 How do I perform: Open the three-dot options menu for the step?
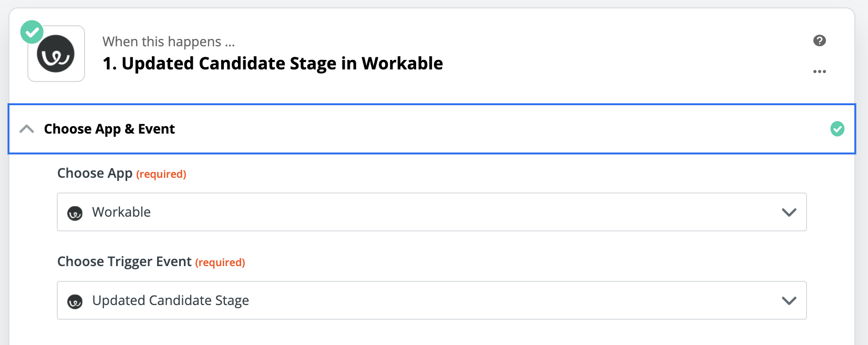click(x=820, y=72)
